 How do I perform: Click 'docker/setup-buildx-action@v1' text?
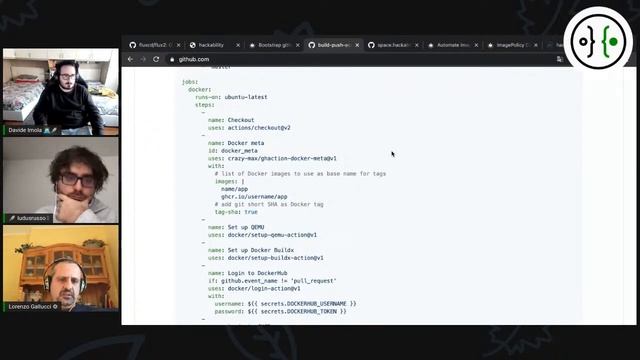click(x=276, y=258)
